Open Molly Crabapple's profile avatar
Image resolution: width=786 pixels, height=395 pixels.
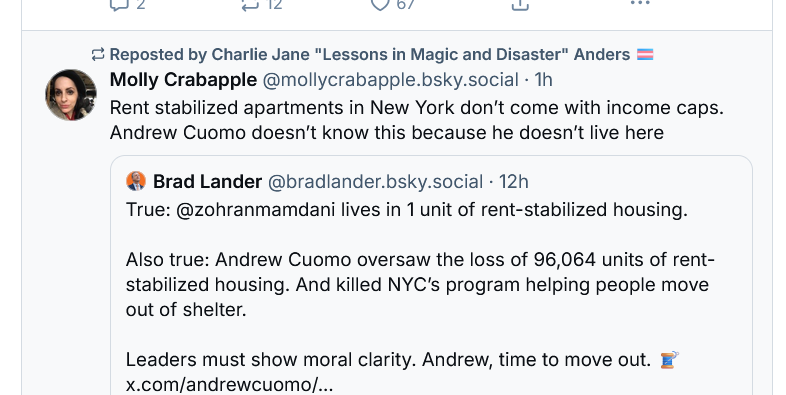pyautogui.click(x=71, y=95)
